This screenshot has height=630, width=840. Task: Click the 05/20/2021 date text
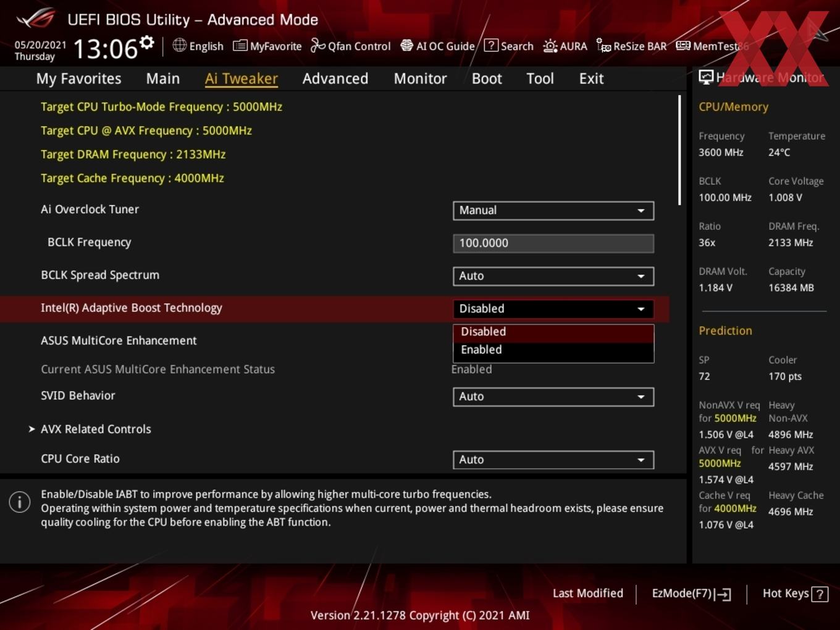coord(40,44)
